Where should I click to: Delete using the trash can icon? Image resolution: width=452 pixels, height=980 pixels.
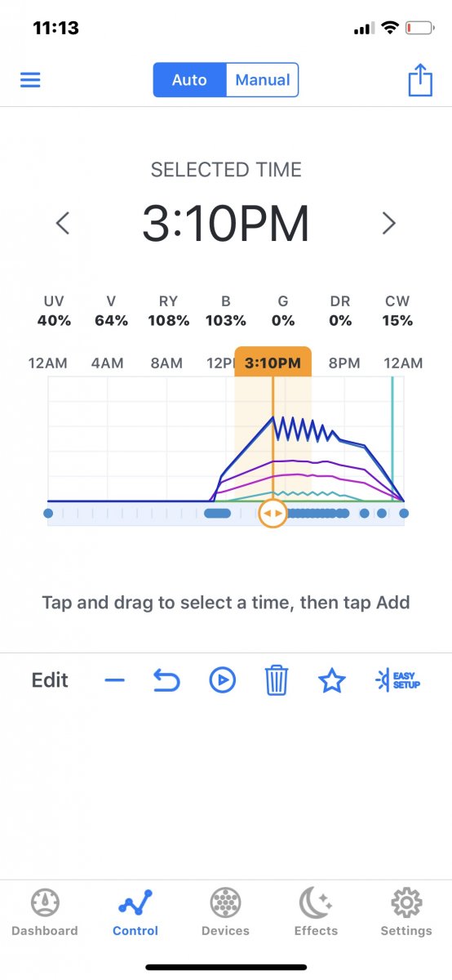point(277,680)
